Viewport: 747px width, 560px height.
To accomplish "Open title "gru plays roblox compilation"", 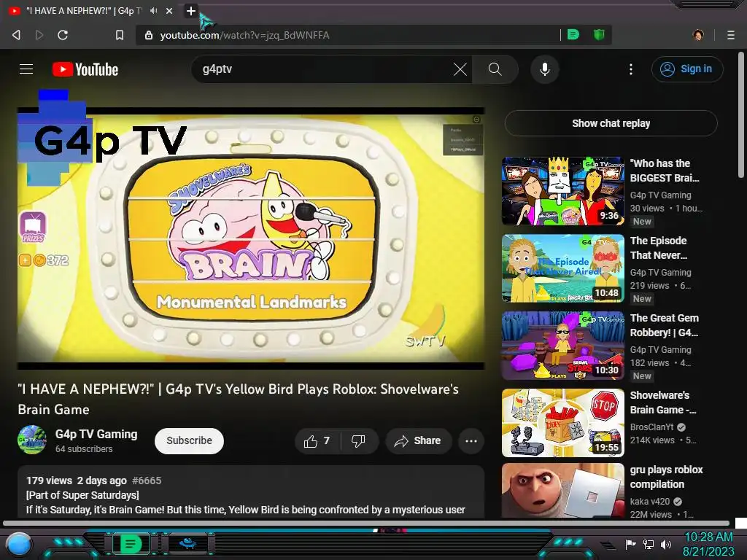I will [667, 477].
